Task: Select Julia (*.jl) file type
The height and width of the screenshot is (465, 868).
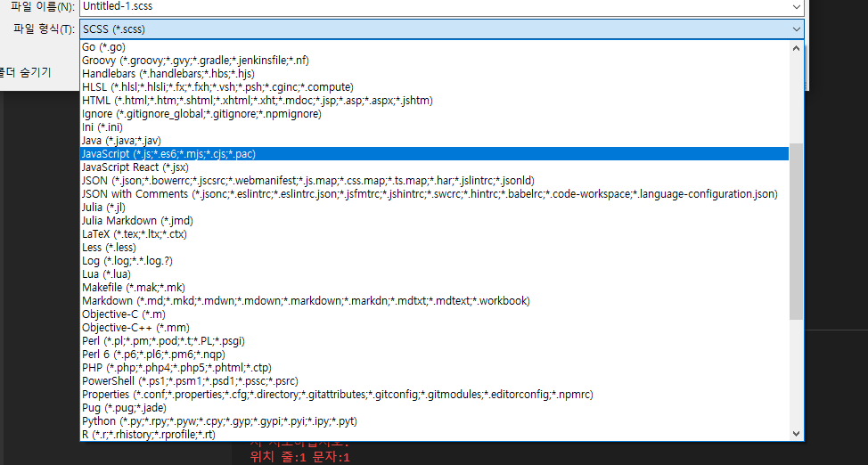Action: coord(435,207)
